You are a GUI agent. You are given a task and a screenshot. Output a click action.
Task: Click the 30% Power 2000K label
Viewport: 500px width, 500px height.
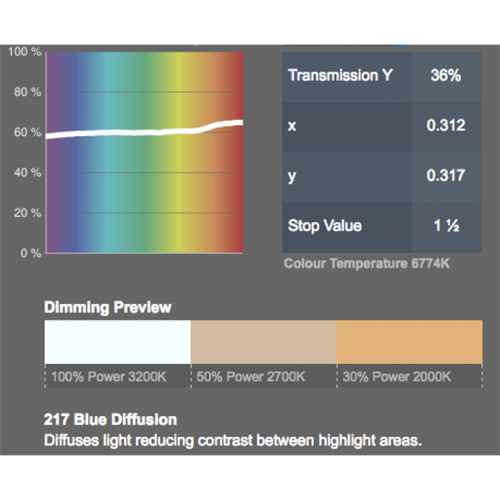[397, 377]
